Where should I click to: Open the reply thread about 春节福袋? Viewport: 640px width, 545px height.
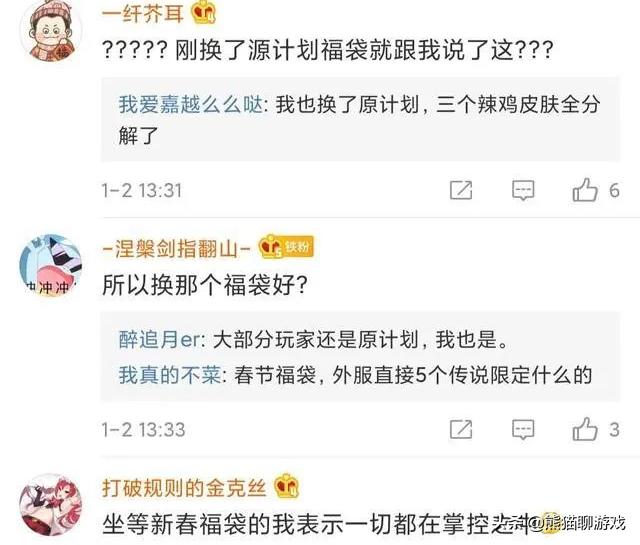355,374
